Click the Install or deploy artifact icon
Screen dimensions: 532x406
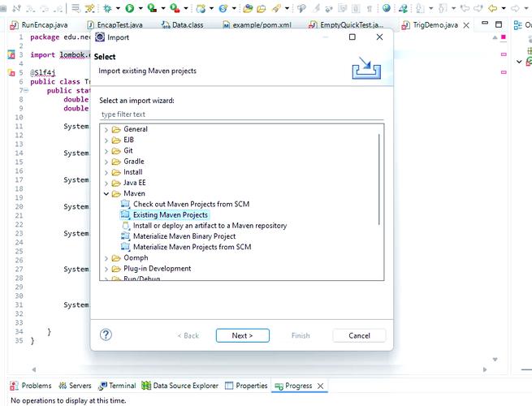(125, 226)
